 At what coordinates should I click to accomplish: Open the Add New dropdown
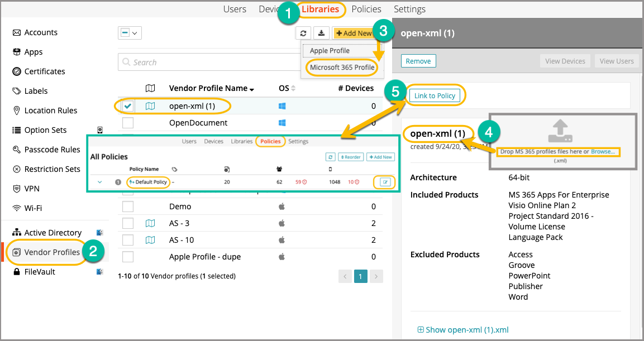pos(354,33)
